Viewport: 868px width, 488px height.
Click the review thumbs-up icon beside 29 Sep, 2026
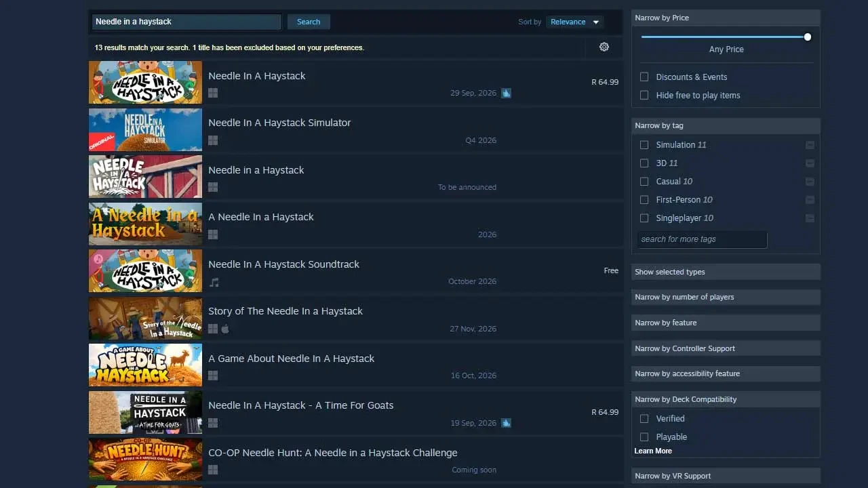click(x=506, y=93)
